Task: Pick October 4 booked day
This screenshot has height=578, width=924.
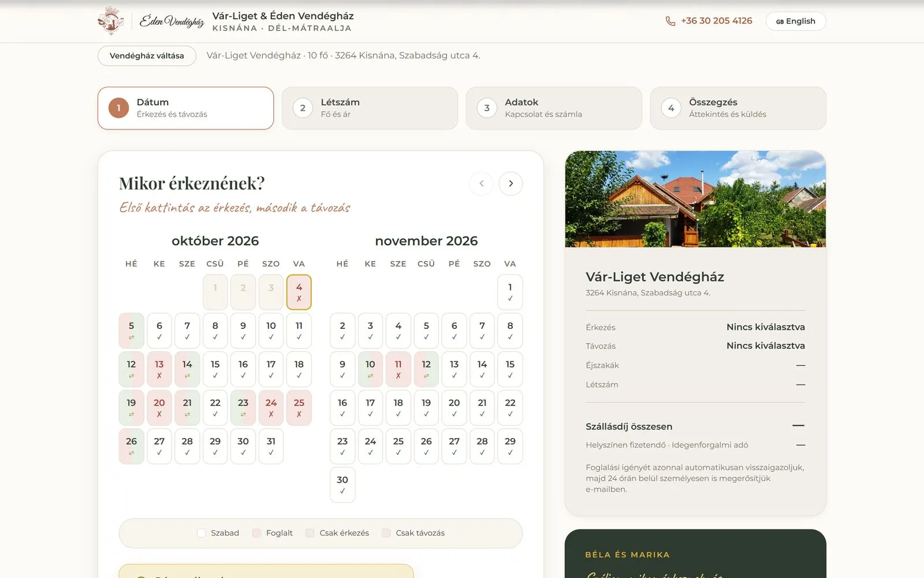Action: pos(299,292)
